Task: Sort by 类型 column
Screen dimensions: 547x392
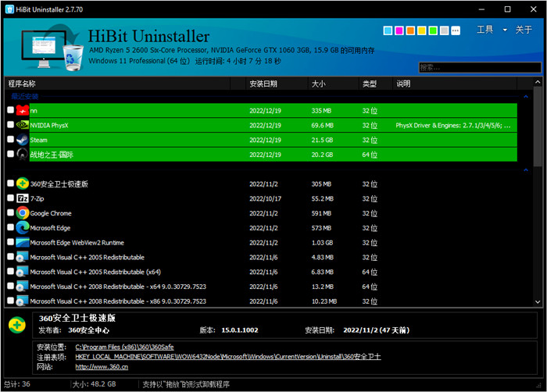Action: [x=375, y=84]
